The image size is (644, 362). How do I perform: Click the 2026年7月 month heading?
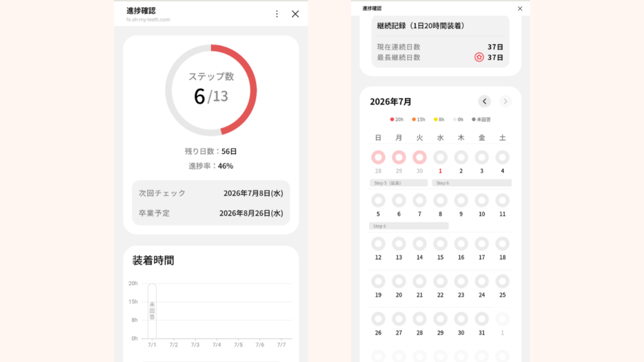391,101
